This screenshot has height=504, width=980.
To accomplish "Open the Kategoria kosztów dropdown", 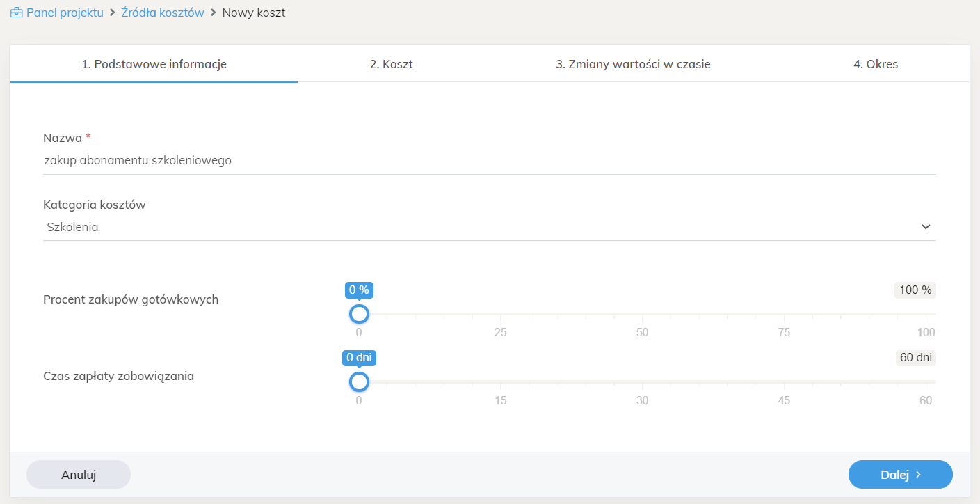I will pos(490,227).
